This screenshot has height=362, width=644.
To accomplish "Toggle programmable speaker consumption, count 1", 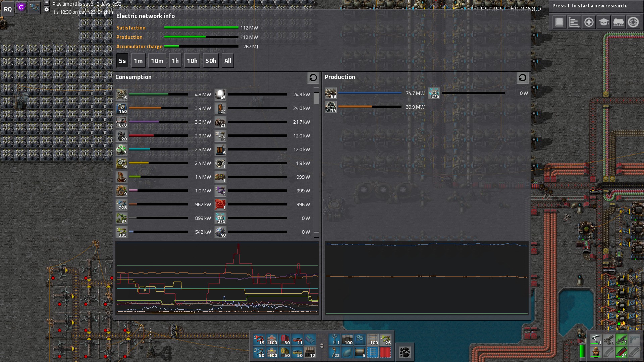I will pyautogui.click(x=220, y=163).
